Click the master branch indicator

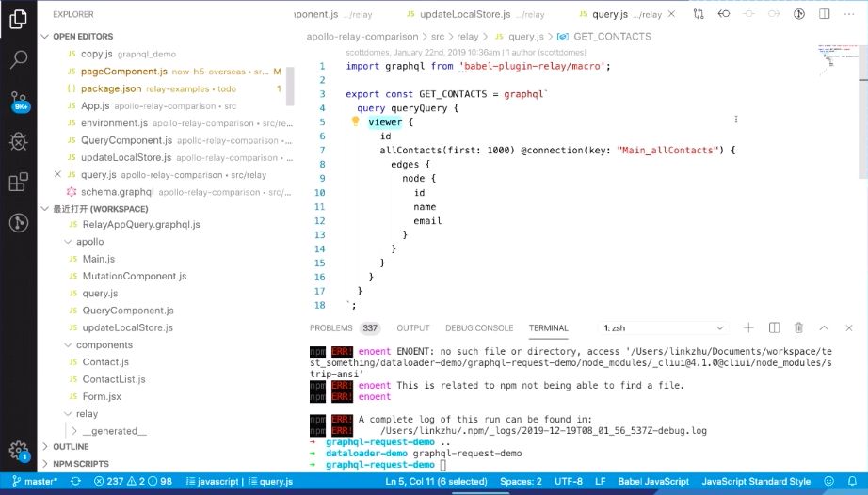[x=34, y=481]
